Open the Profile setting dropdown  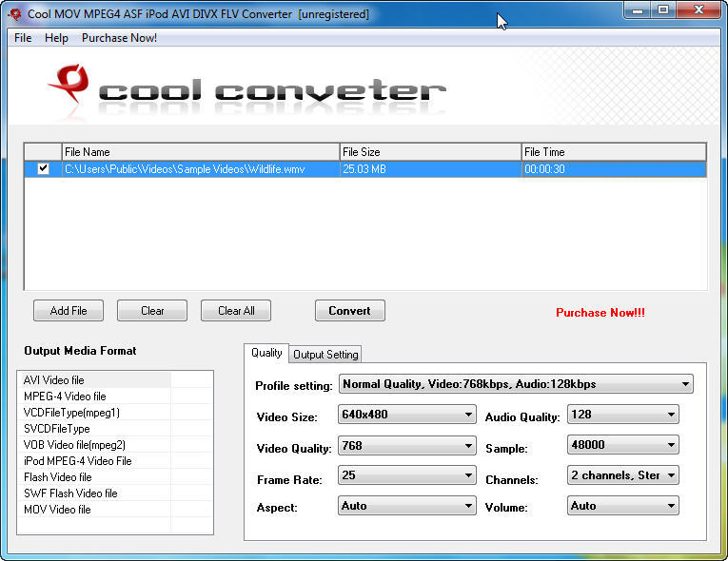click(x=516, y=385)
